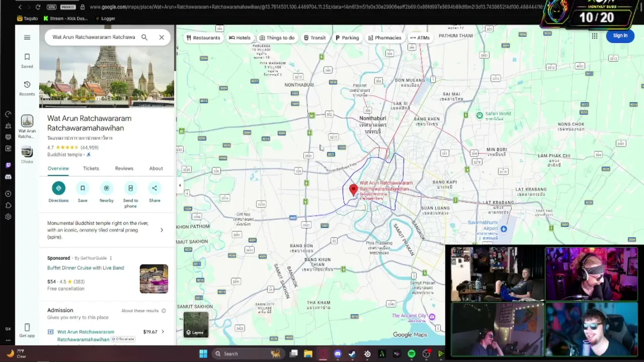
Task: Show Parking locations on the map
Action: 347,38
